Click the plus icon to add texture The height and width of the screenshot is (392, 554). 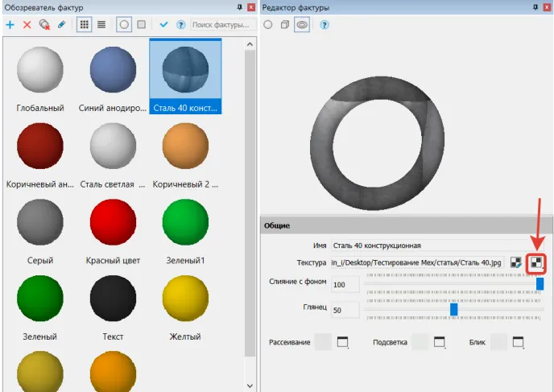(10, 25)
